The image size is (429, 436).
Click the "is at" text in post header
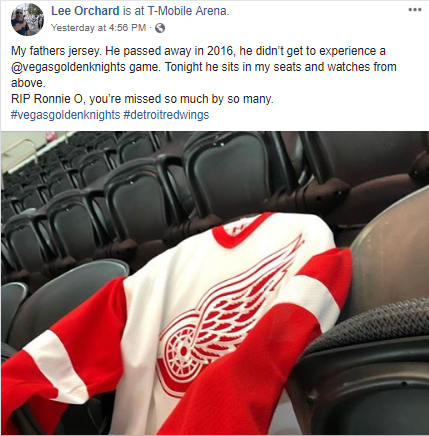[133, 11]
